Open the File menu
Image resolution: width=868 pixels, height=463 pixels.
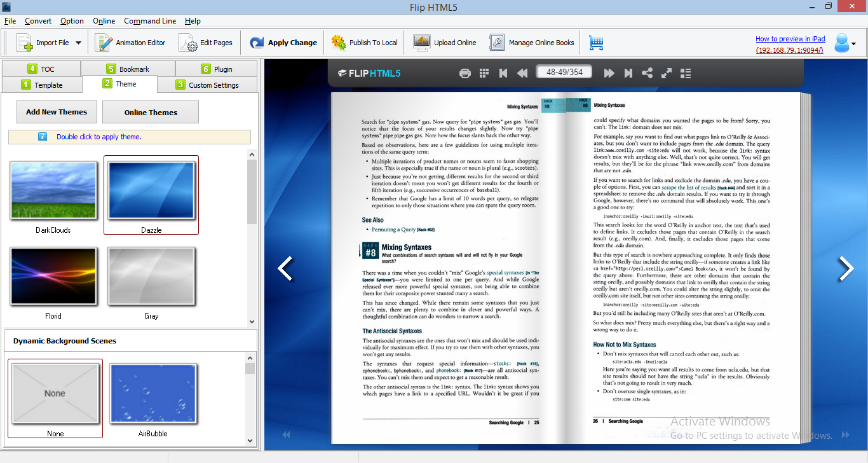click(10, 21)
